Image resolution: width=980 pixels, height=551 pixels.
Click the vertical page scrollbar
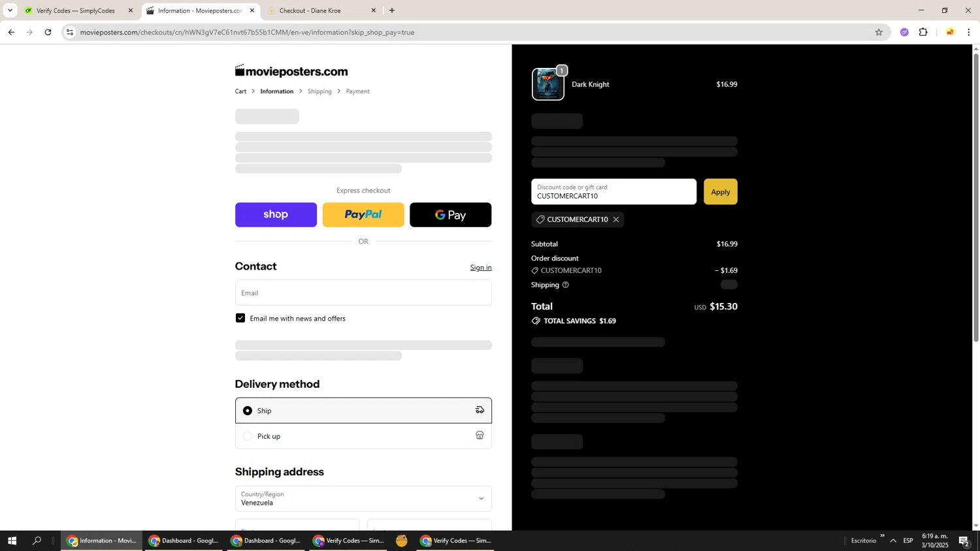976,197
